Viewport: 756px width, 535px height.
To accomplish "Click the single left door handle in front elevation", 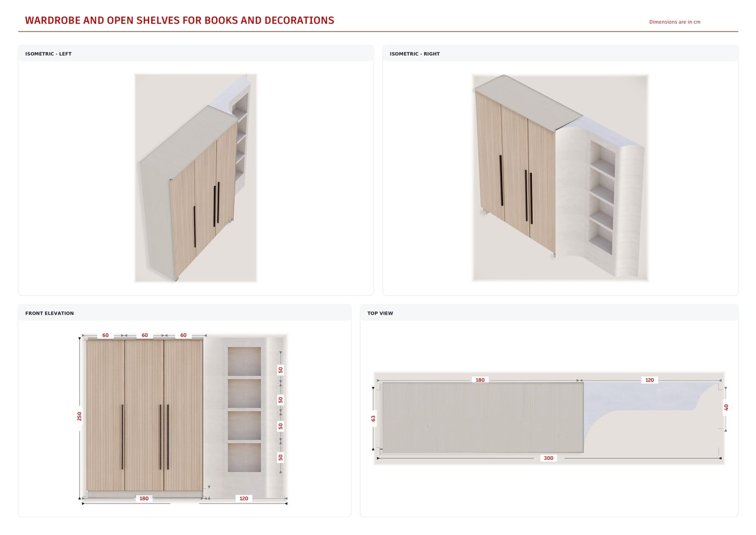I will (x=122, y=437).
